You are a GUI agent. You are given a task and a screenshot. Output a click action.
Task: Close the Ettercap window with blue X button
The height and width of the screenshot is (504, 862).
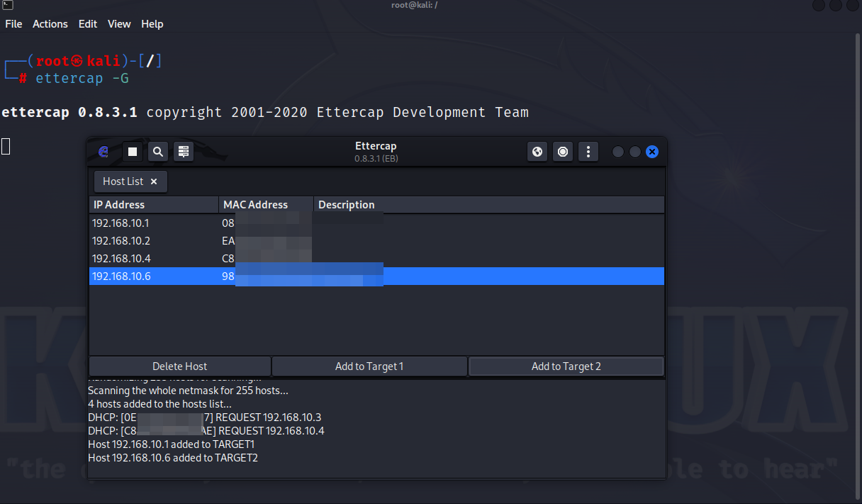pos(652,152)
